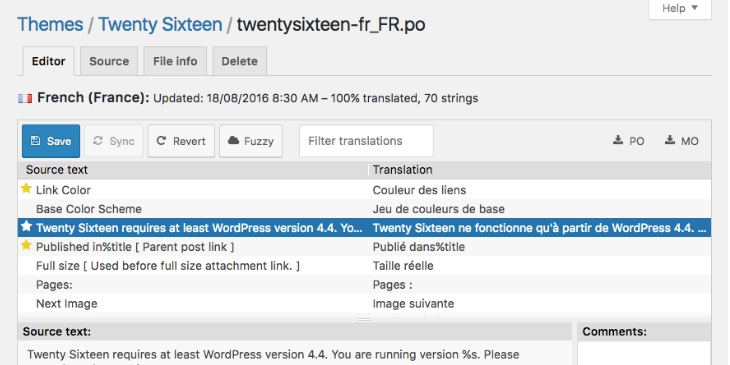
Task: Click the star beside Published in%title
Action: [27, 245]
